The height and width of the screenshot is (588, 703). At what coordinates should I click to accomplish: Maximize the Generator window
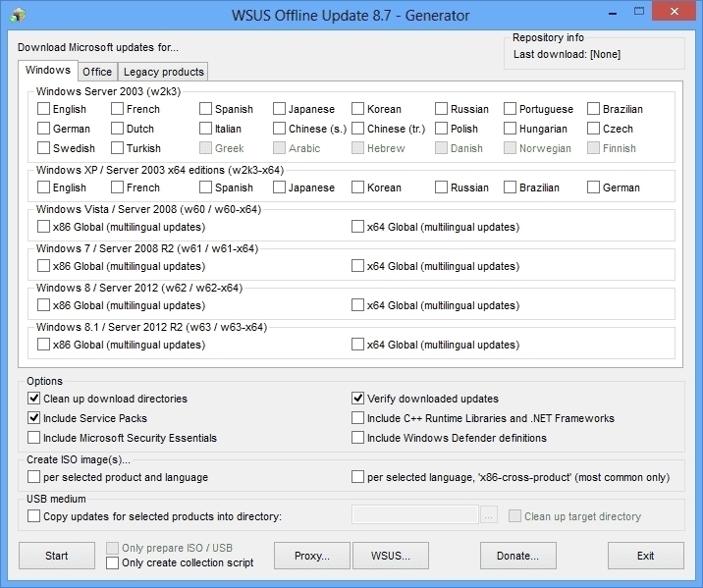(x=639, y=12)
